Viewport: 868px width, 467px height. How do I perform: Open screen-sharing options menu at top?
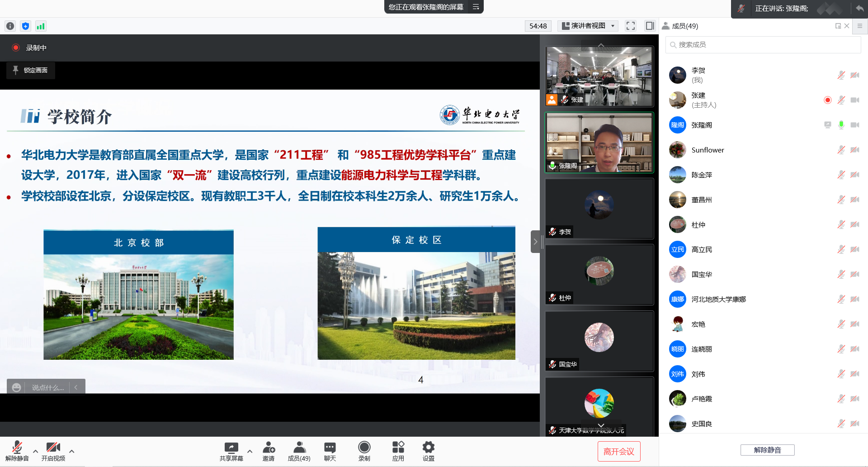point(476,7)
